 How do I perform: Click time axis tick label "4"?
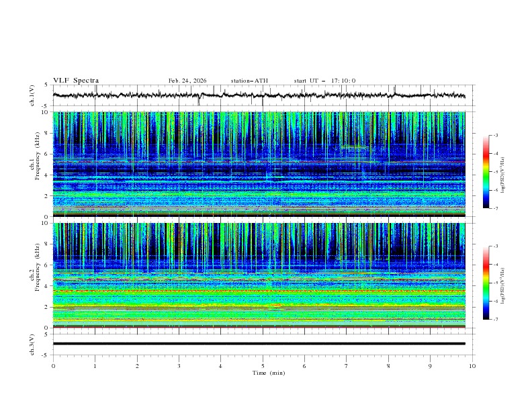220,366
